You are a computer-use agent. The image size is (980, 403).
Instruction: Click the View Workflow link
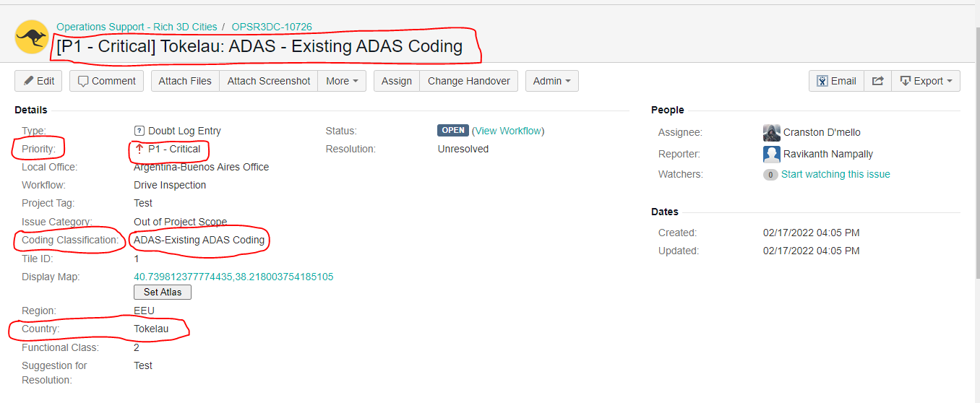pos(508,131)
